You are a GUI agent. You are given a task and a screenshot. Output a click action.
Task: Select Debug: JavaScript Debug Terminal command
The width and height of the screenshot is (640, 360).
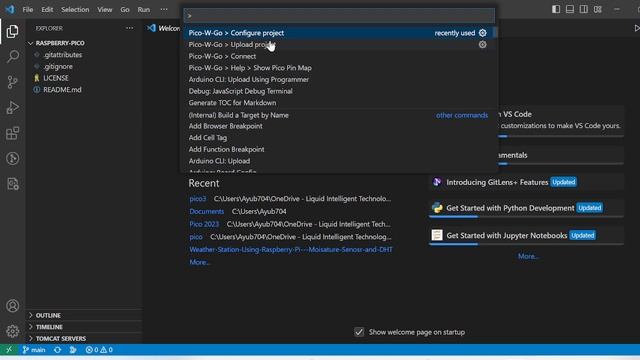339,91
